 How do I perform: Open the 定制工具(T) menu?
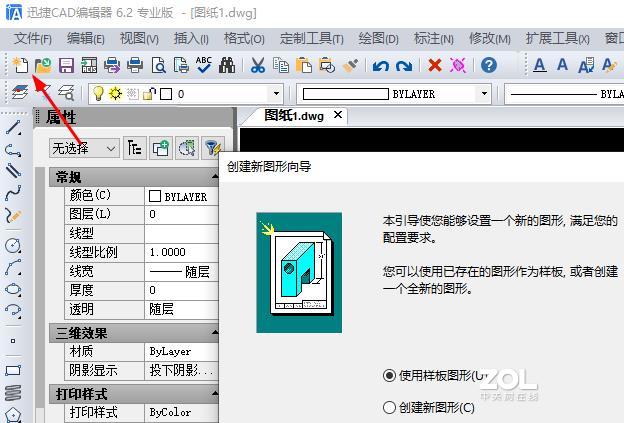(x=312, y=39)
